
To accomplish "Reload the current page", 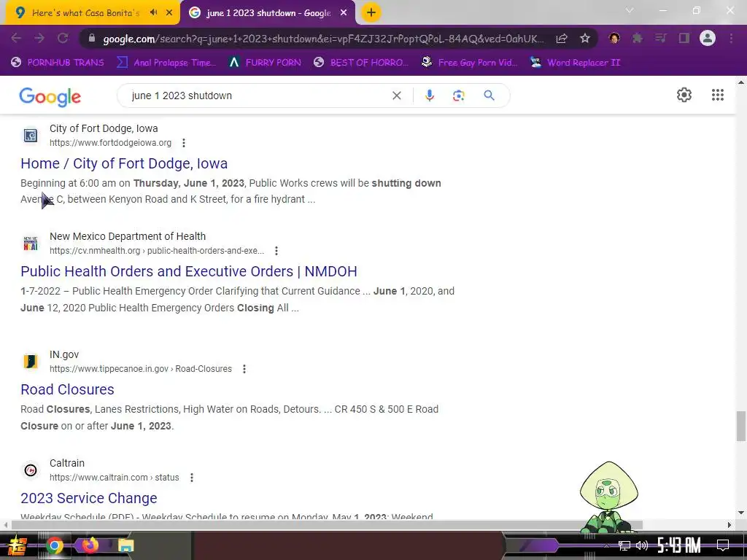I will point(63,38).
